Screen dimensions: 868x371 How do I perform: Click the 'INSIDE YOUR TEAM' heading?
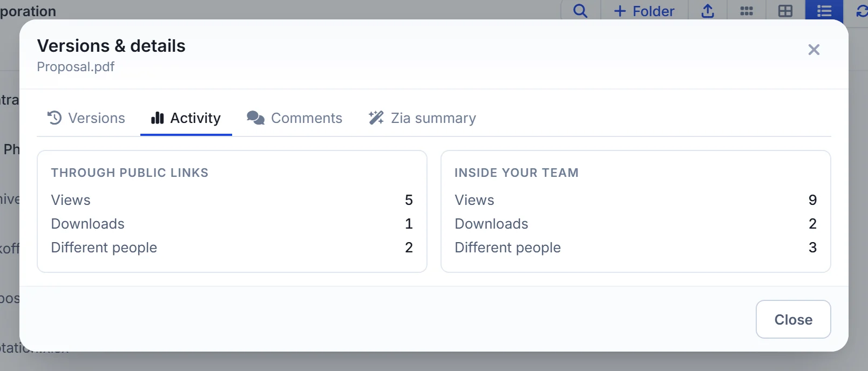click(517, 173)
